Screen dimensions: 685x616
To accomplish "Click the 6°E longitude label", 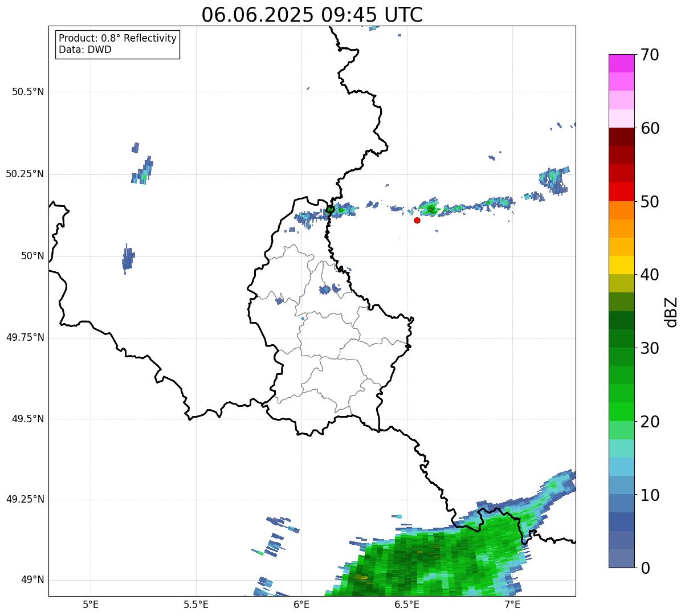I will (x=301, y=605).
